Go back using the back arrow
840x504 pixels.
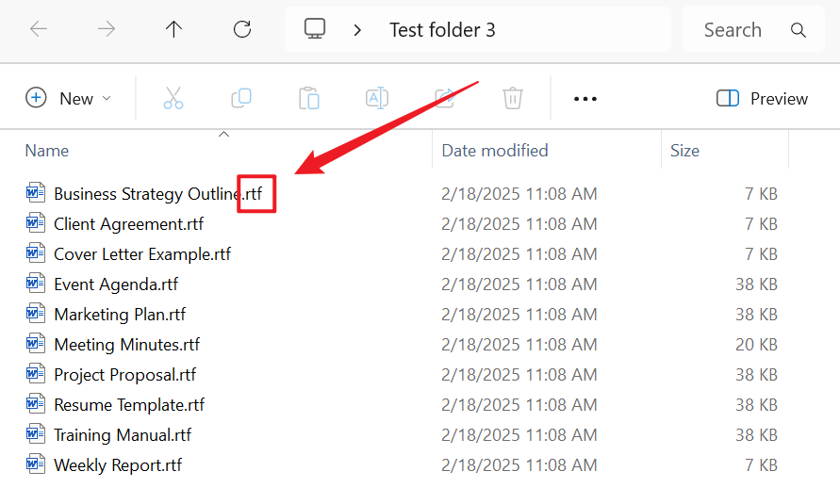tap(39, 29)
